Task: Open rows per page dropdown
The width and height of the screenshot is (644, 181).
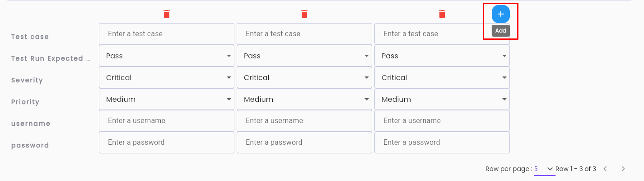Action: pyautogui.click(x=544, y=169)
